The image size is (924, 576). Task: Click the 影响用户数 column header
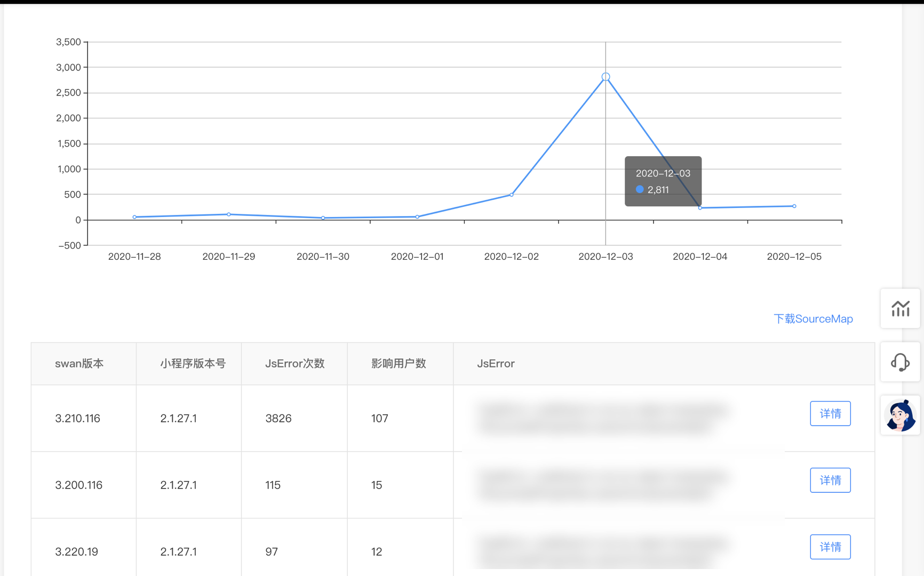[399, 364]
